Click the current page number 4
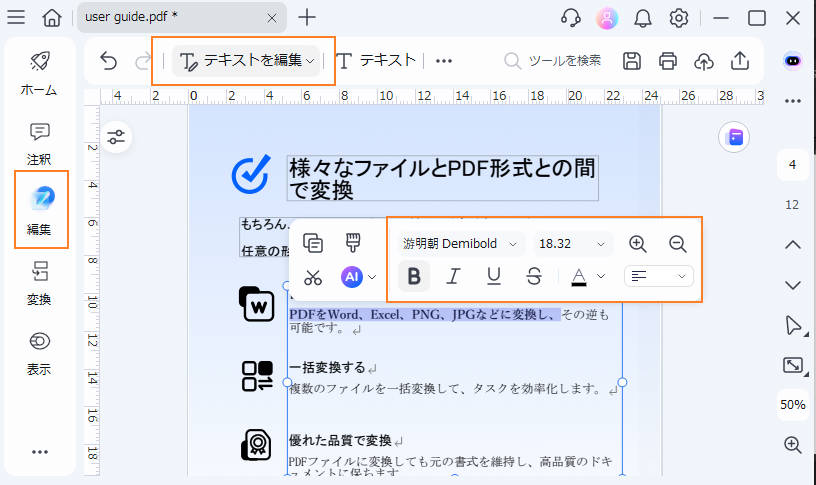 [792, 165]
